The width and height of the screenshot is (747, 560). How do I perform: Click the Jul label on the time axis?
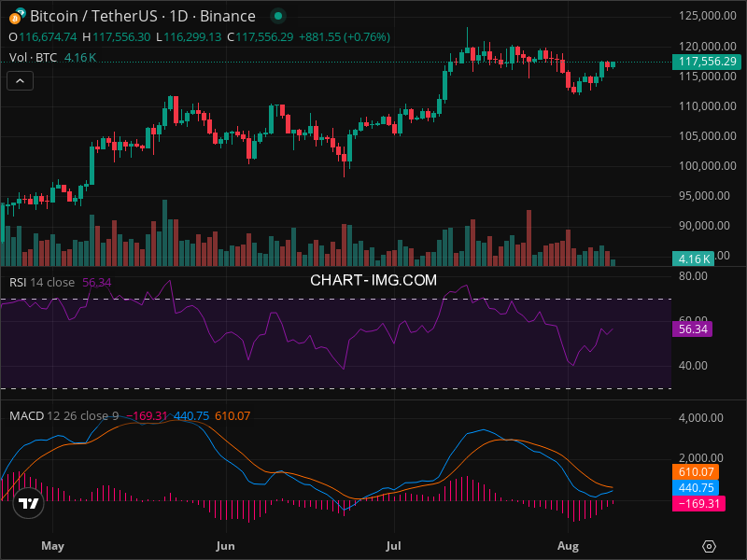[393, 546]
